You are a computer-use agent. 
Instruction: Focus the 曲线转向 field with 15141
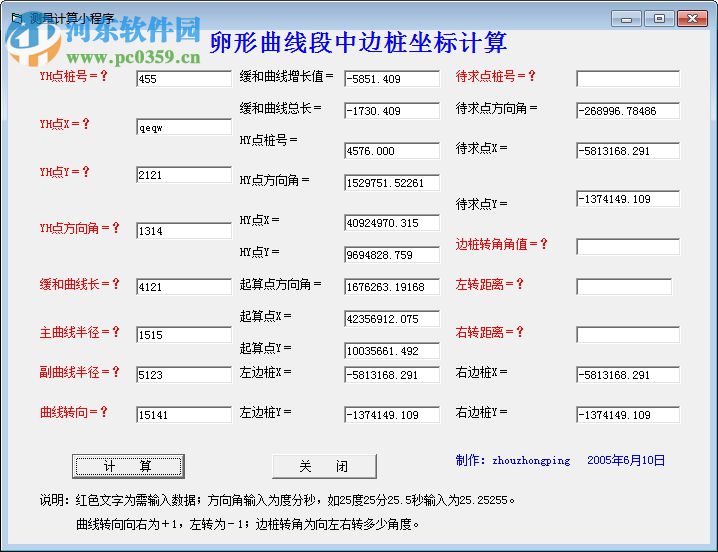tap(184, 415)
